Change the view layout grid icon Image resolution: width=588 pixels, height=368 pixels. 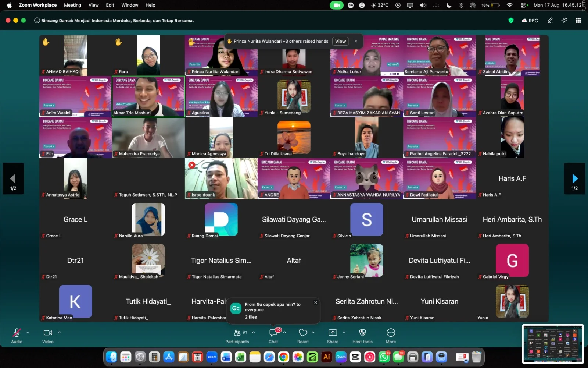pyautogui.click(x=578, y=21)
